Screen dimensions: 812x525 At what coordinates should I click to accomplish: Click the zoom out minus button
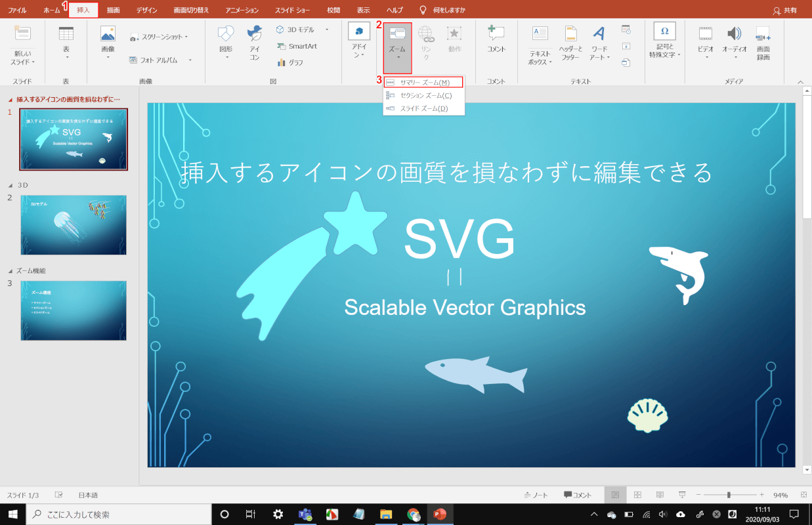click(698, 495)
